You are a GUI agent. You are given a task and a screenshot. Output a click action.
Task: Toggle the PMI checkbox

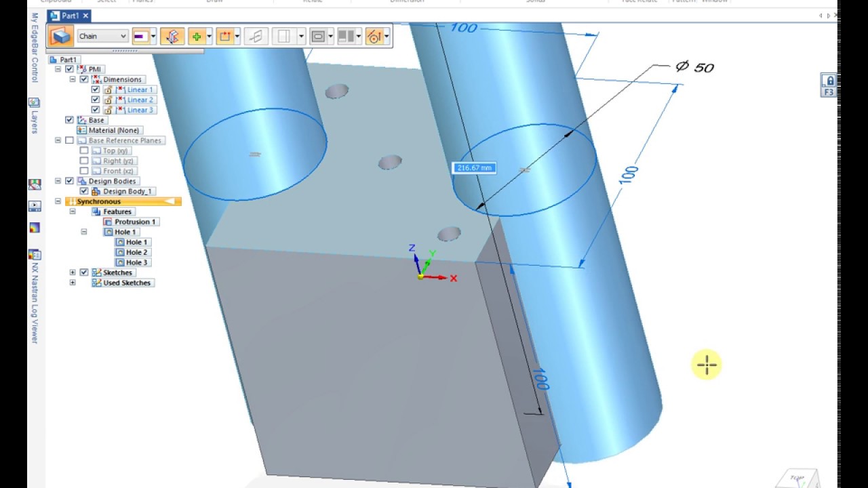[x=69, y=69]
